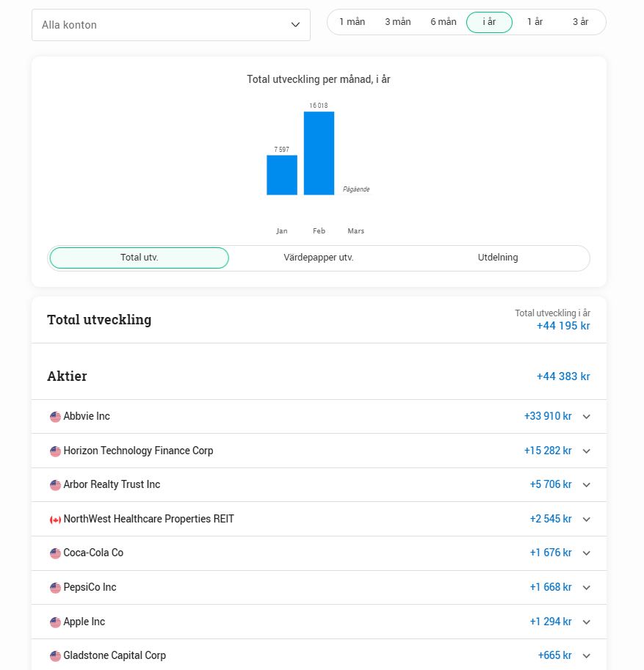Click the +44 195 kr total development amount
This screenshot has width=644, height=670.
coord(562,326)
